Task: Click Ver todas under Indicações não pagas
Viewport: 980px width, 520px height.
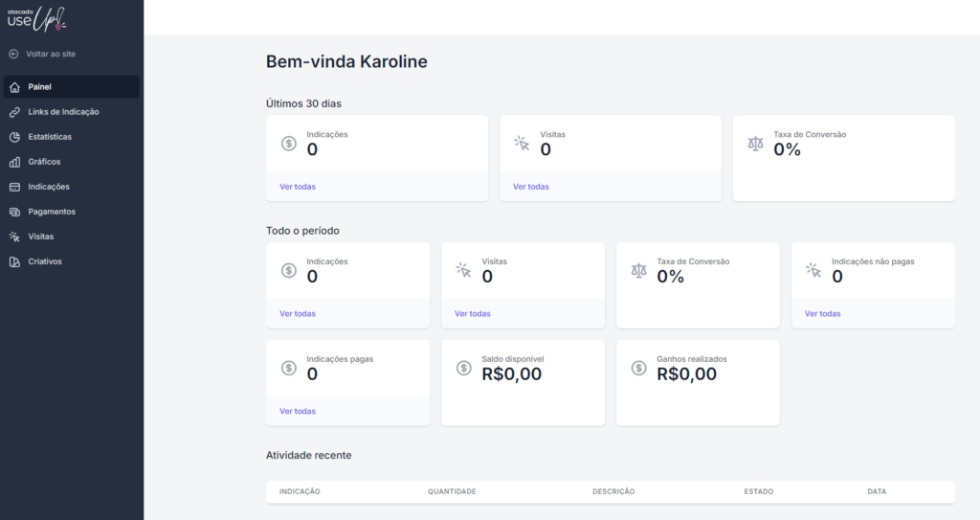Action: click(823, 313)
